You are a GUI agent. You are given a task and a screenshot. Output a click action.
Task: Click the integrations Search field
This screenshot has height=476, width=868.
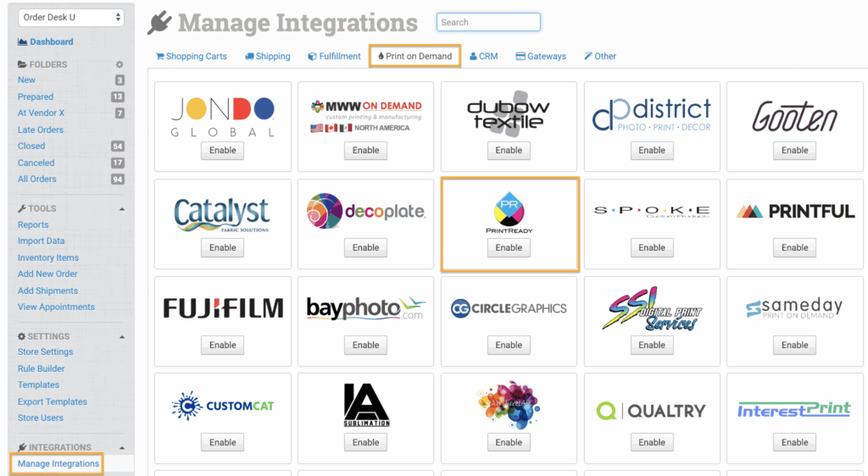point(488,22)
